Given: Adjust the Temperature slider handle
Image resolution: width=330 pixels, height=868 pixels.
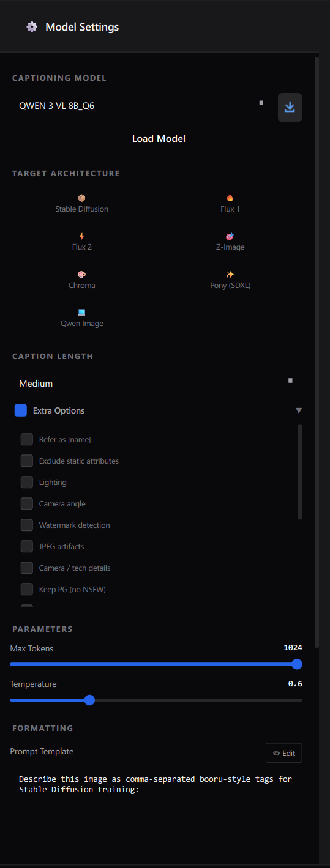Looking at the screenshot, I should coord(89,700).
